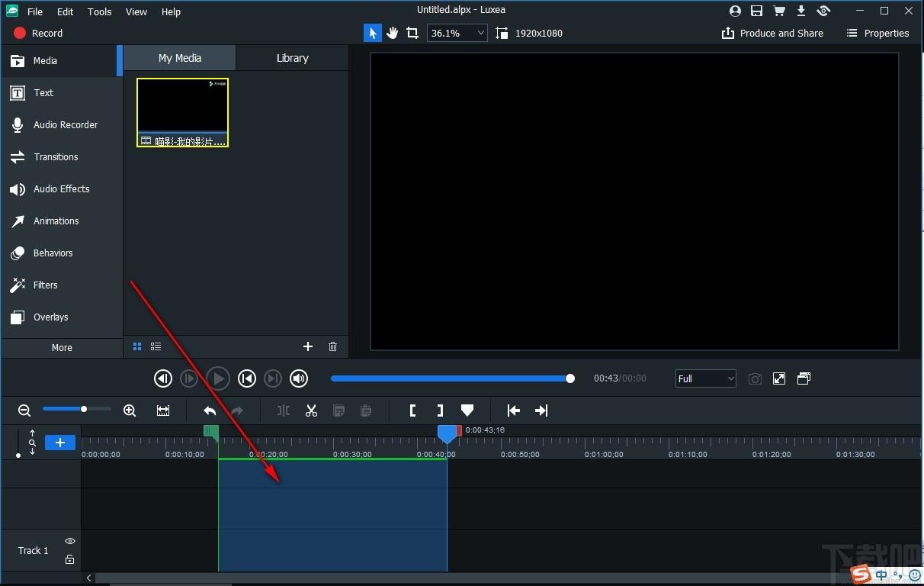Toggle preview audio mute speaker
The height and width of the screenshot is (586, 924).
299,378
